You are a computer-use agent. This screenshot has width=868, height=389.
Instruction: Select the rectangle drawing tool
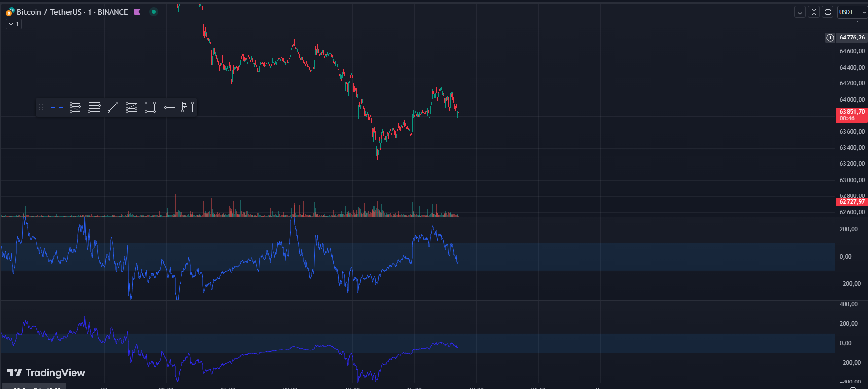point(150,107)
